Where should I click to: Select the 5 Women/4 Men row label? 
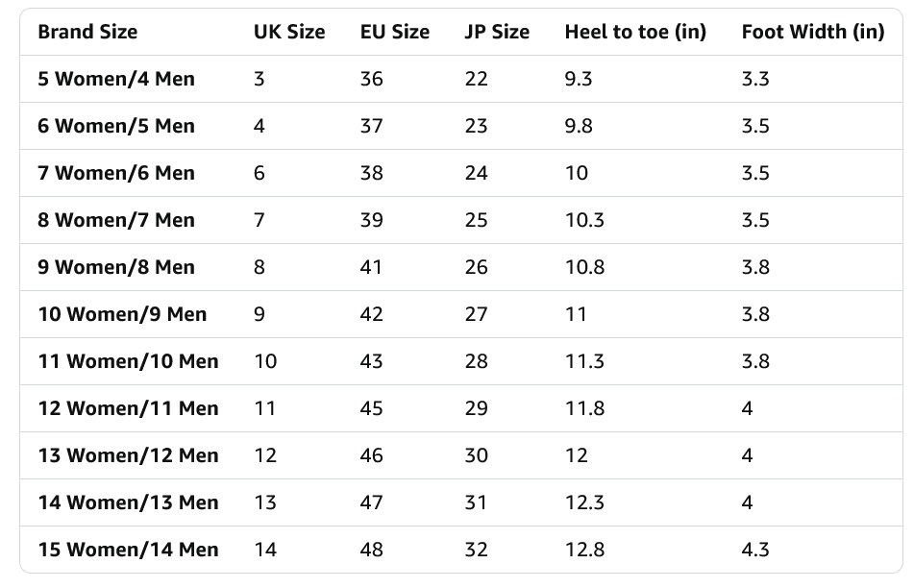[x=116, y=79]
